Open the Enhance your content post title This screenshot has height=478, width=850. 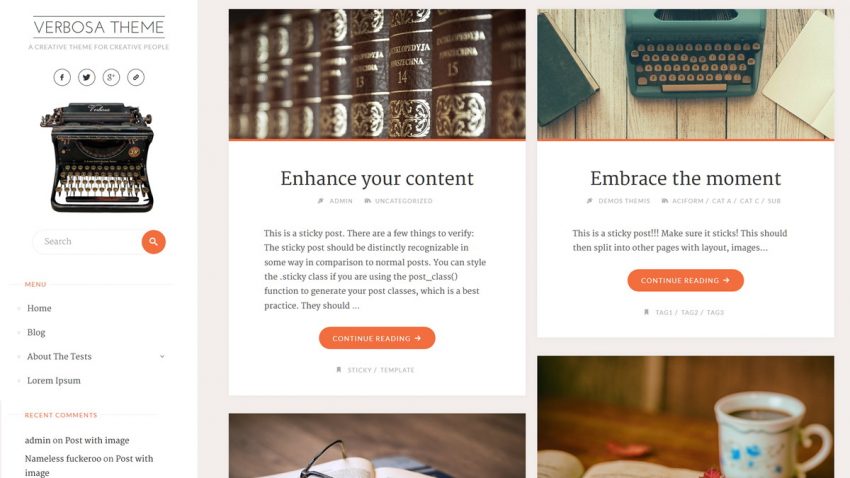pyautogui.click(x=377, y=179)
